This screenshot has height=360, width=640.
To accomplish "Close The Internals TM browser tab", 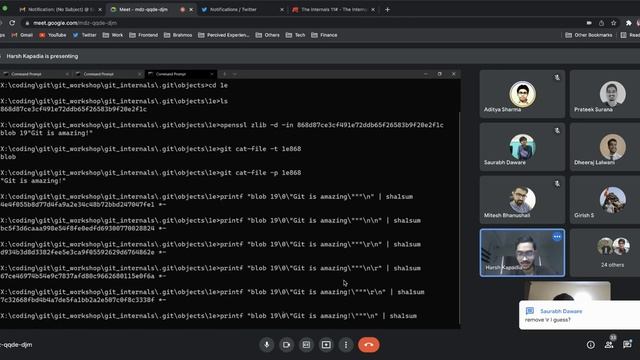I will pyautogui.click(x=373, y=9).
